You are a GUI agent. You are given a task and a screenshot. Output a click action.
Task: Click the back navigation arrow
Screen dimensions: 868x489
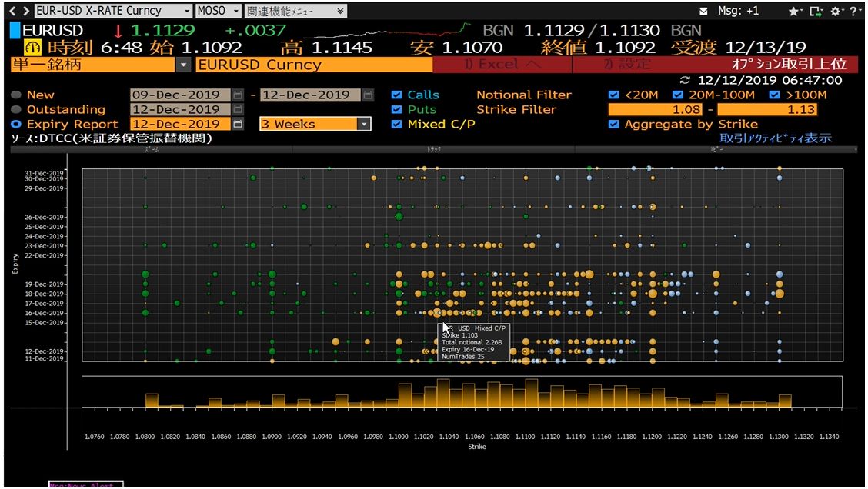pos(11,11)
